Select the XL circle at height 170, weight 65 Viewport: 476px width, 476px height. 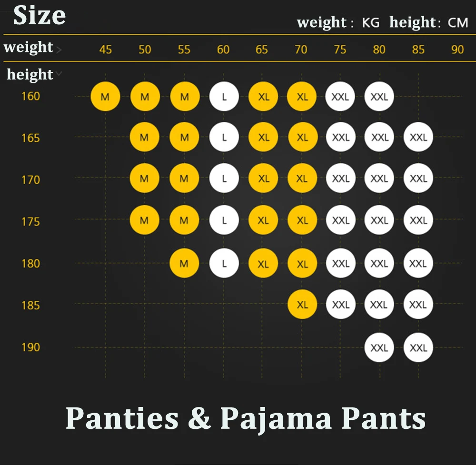click(263, 179)
